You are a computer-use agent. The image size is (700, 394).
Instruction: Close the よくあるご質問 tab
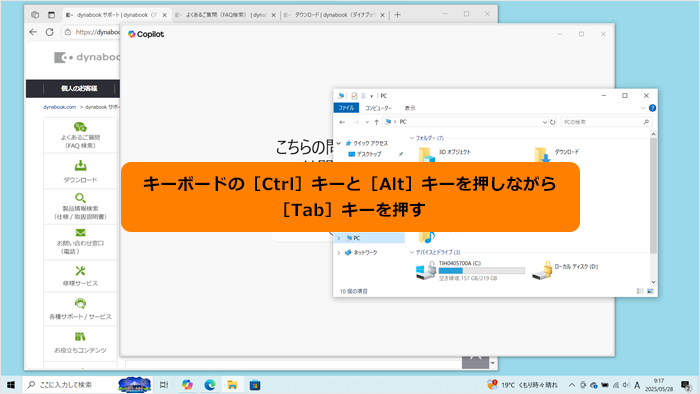[x=274, y=15]
